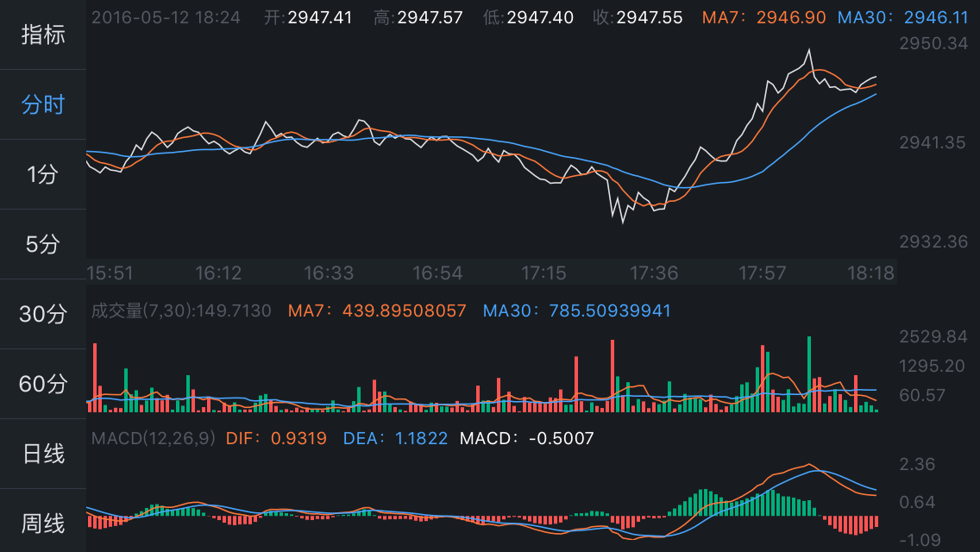The width and height of the screenshot is (980, 552).
Task: Click the price chart MA30 2946.11 label
Action: [x=902, y=17]
